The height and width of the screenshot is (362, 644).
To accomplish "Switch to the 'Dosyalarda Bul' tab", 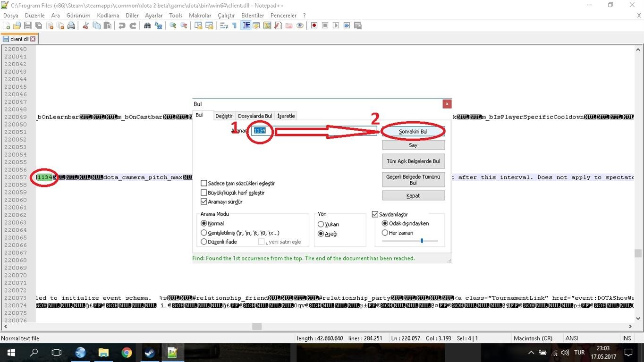I will 255,116.
